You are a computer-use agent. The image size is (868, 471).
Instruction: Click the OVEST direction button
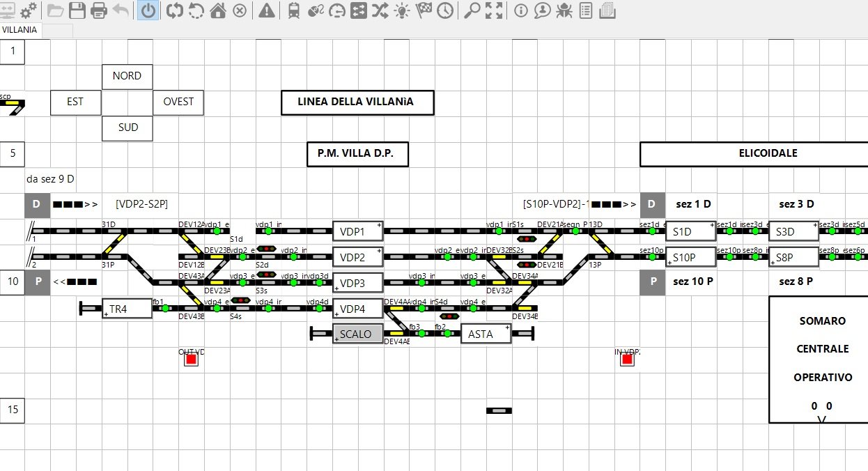178,102
